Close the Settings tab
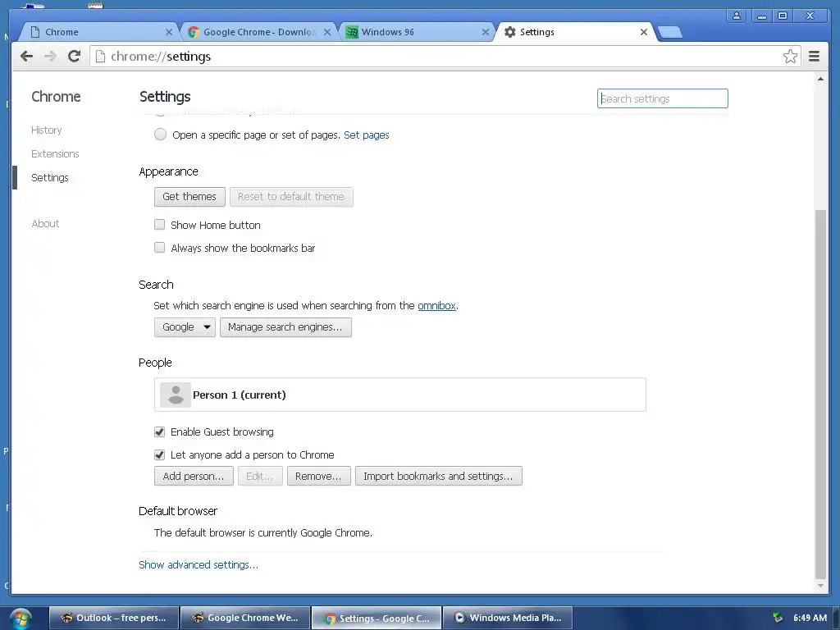 644,32
